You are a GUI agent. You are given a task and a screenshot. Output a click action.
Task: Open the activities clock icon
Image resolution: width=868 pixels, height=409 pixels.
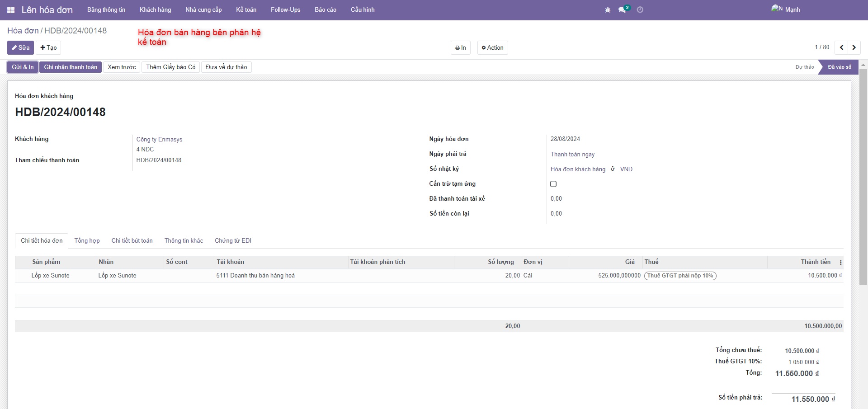[640, 10]
